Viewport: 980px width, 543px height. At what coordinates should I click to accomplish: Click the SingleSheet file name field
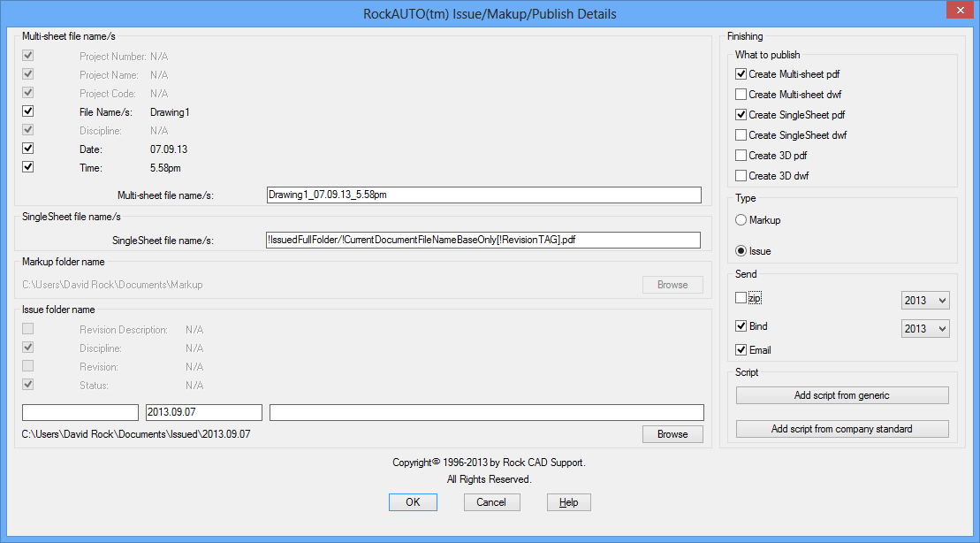pos(483,240)
